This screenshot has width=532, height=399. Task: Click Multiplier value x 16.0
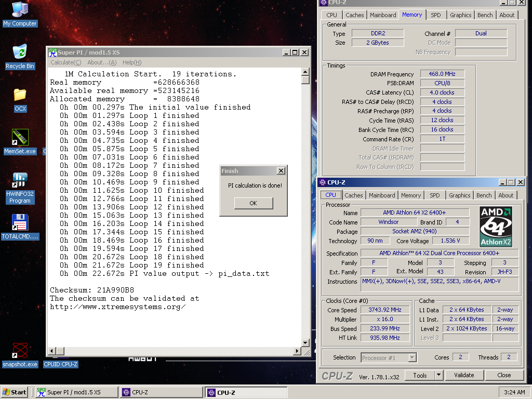(385, 320)
